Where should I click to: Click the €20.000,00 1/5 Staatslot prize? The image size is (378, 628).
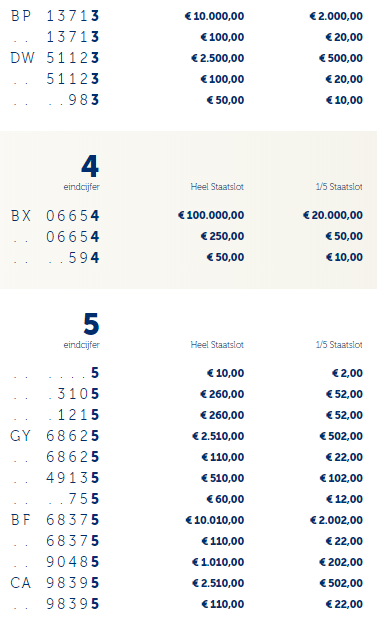coord(333,215)
